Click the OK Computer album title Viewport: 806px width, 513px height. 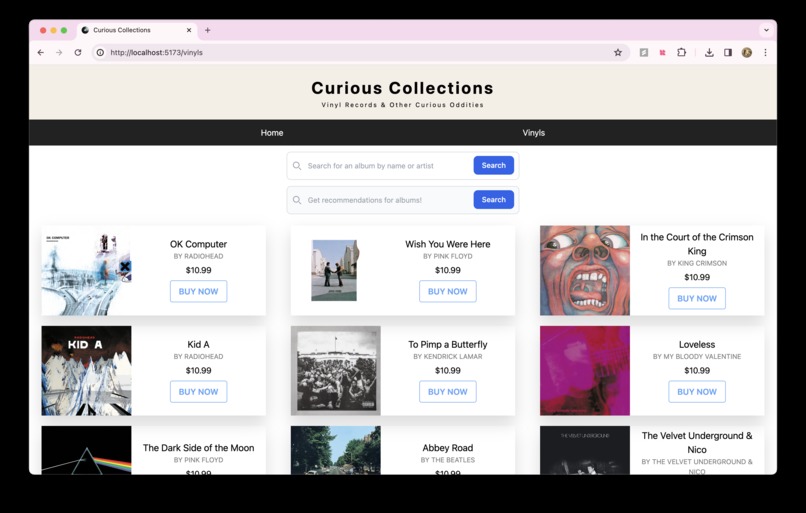(198, 244)
